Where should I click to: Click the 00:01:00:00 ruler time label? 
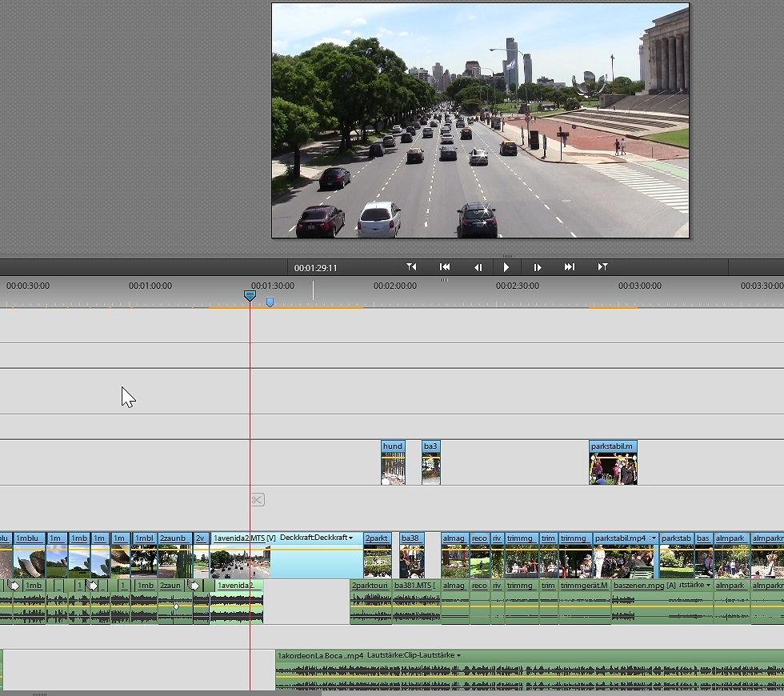click(150, 286)
